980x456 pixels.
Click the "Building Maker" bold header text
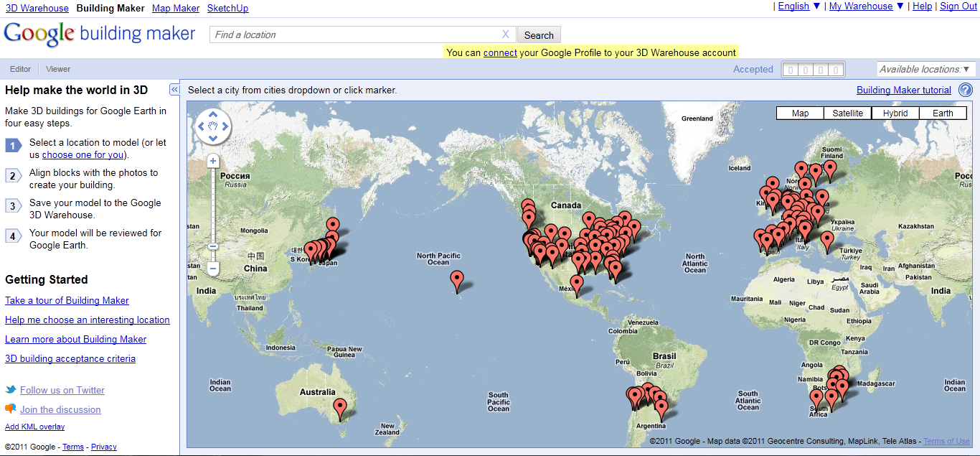pos(110,8)
